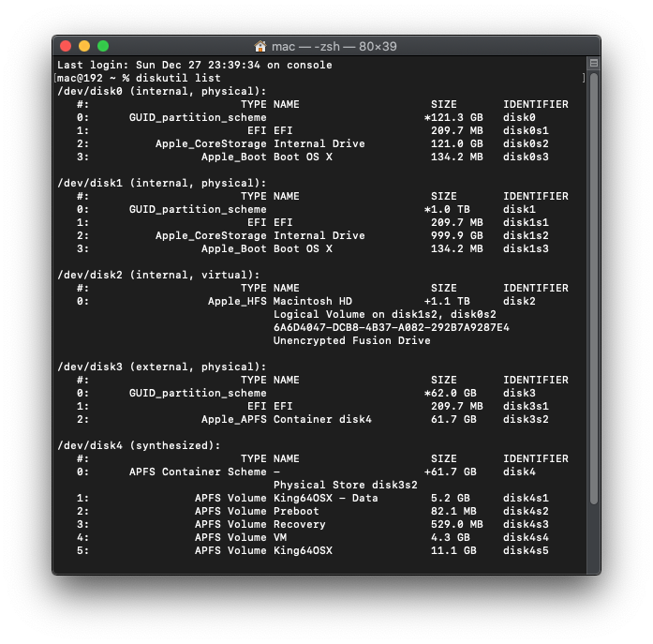
Task: Click the "disk4s5" identifier
Action: [526, 550]
